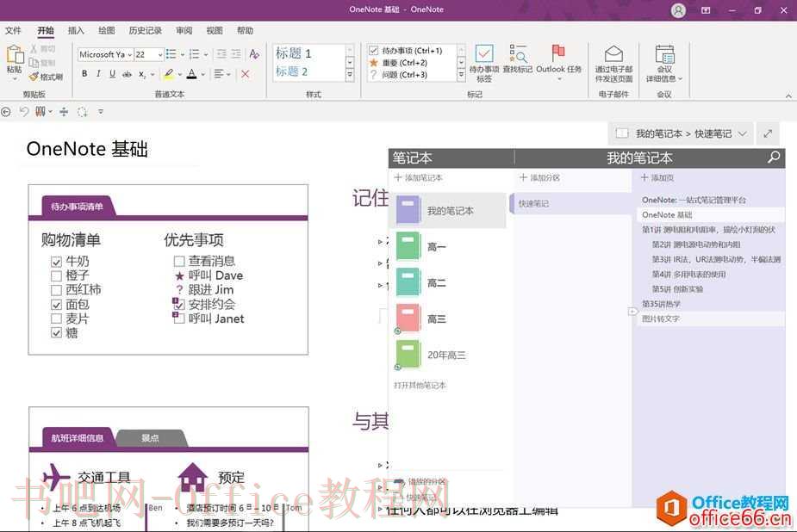Click the 打开其他笔记本 link
Screen dimensions: 797x532
[420, 386]
